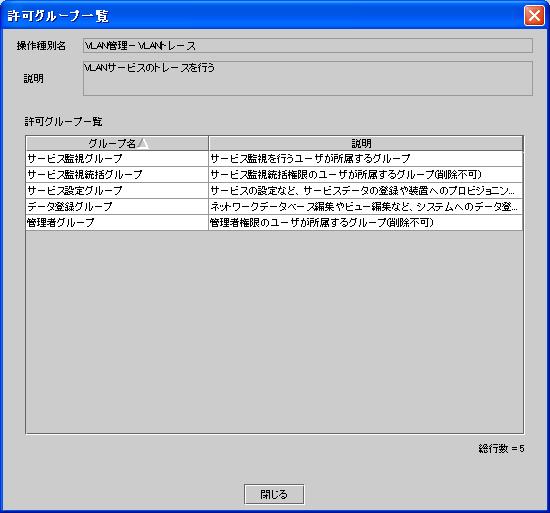
Task: Select the 操作種別名 field with VLAN管理
Action: 308,46
